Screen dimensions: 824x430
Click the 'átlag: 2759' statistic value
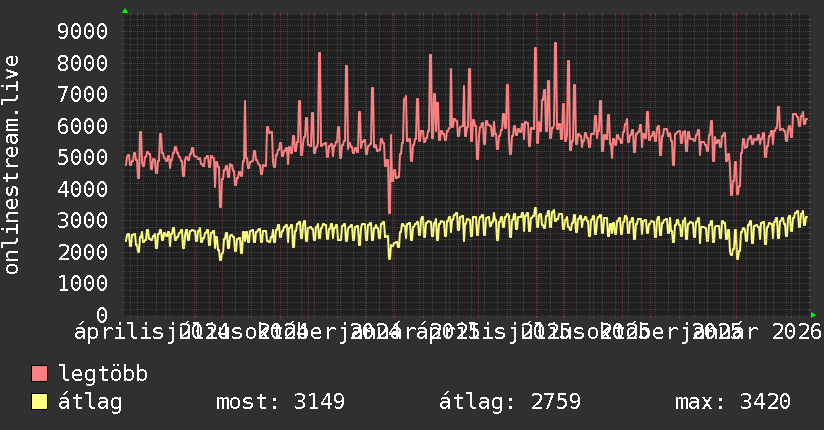(510, 402)
